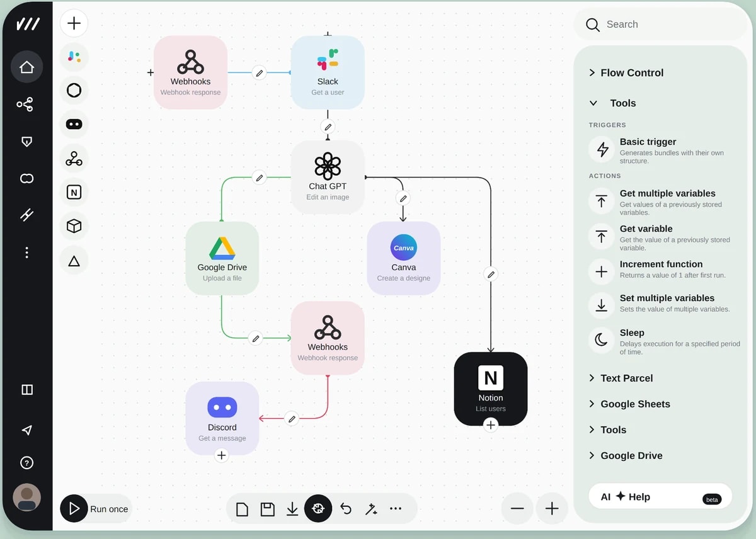The height and width of the screenshot is (539, 756).
Task: Open the panel layout sidebar icon
Action: point(27,390)
